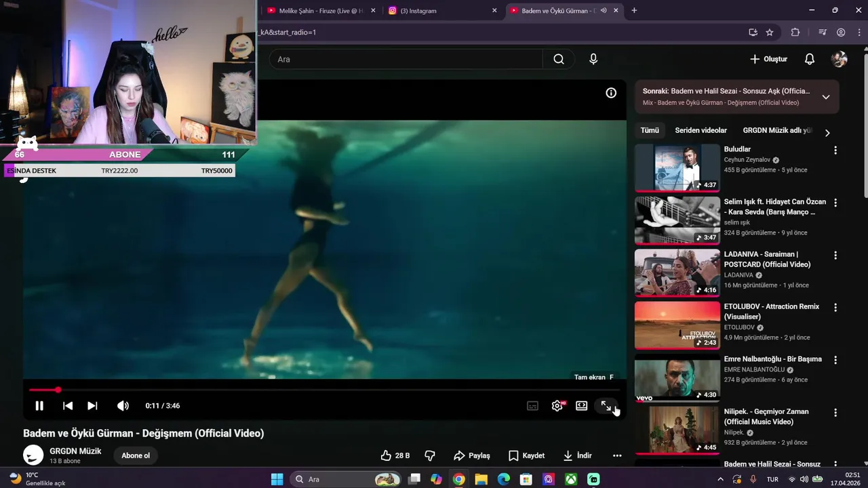
Task: Focus the YouTube search field
Action: click(x=407, y=59)
